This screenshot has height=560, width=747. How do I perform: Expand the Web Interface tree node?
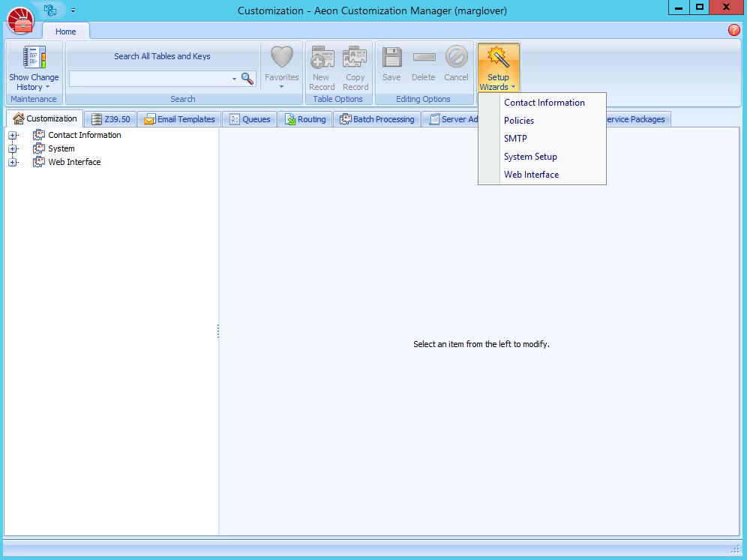click(13, 162)
